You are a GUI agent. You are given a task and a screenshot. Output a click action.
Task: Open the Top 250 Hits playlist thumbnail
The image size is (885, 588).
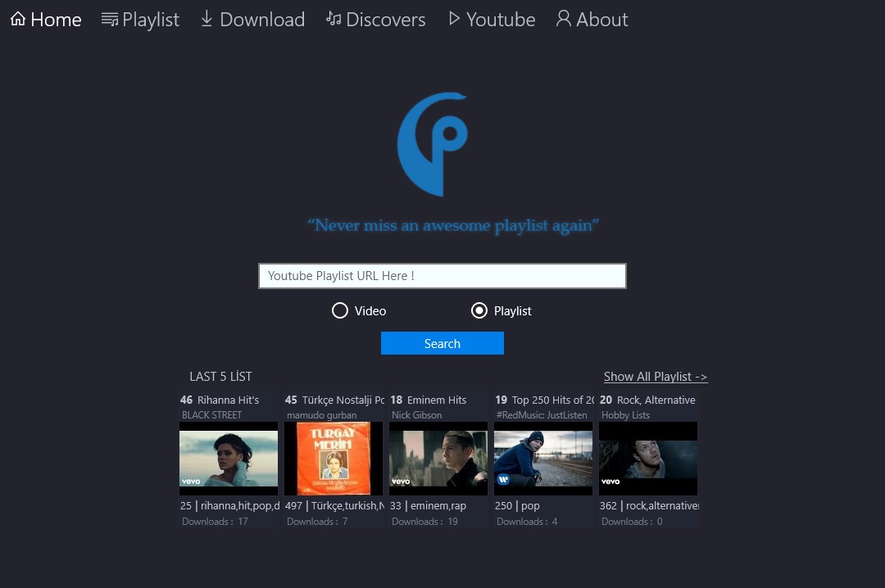[x=543, y=459]
